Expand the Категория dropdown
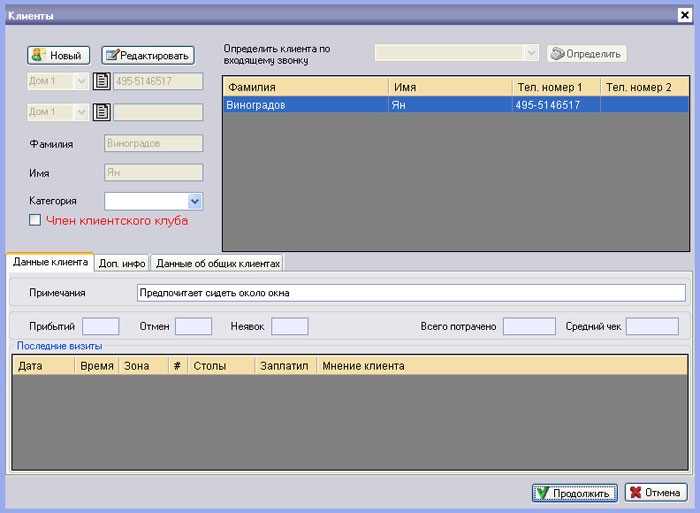700x513 pixels. tap(195, 201)
